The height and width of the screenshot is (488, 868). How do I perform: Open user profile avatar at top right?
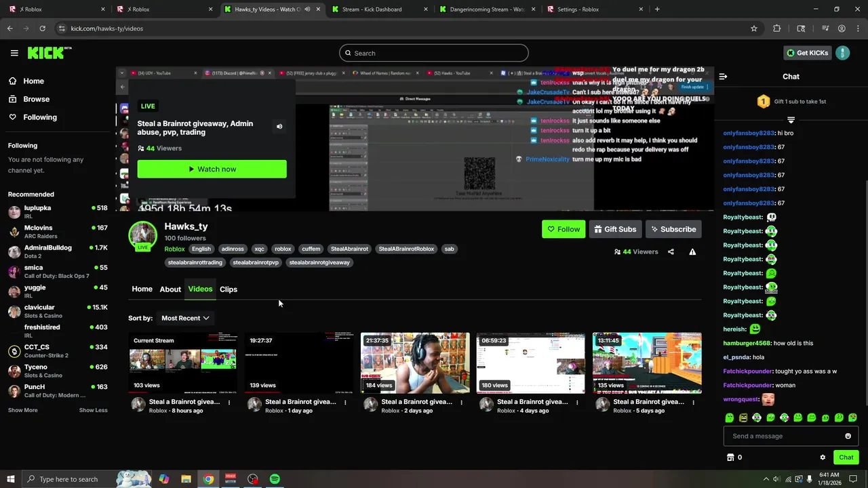(x=843, y=53)
